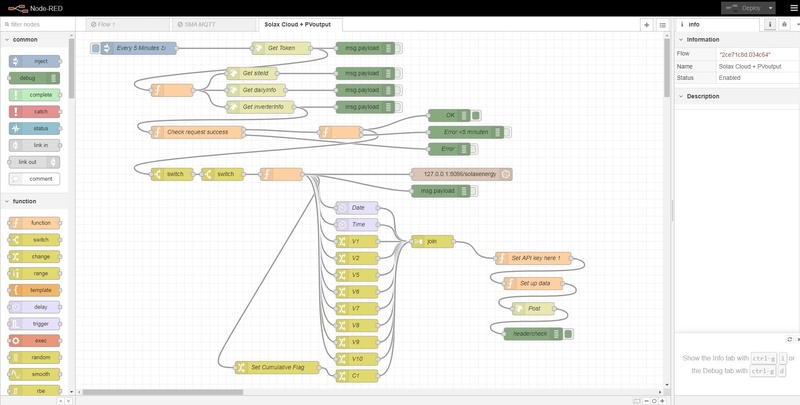Click the workspace horizontal scrollbar
Screen dimensions: 800x405
(162, 392)
